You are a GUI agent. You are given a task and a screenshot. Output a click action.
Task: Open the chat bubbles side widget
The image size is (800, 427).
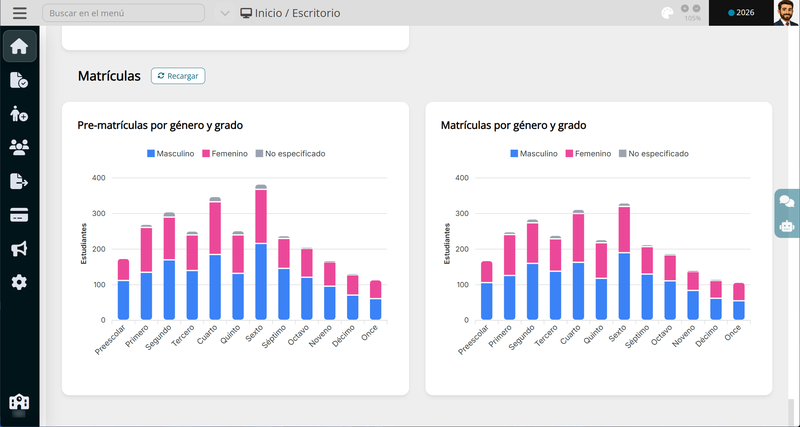tap(787, 201)
